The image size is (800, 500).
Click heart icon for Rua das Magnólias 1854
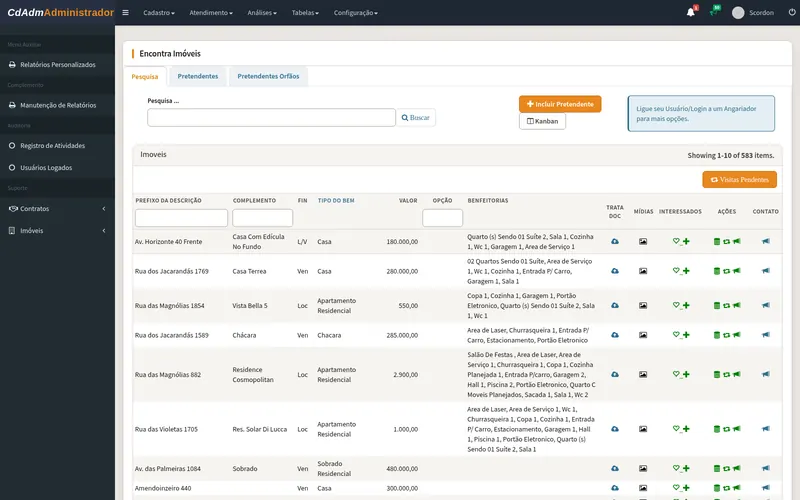pyautogui.click(x=676, y=305)
